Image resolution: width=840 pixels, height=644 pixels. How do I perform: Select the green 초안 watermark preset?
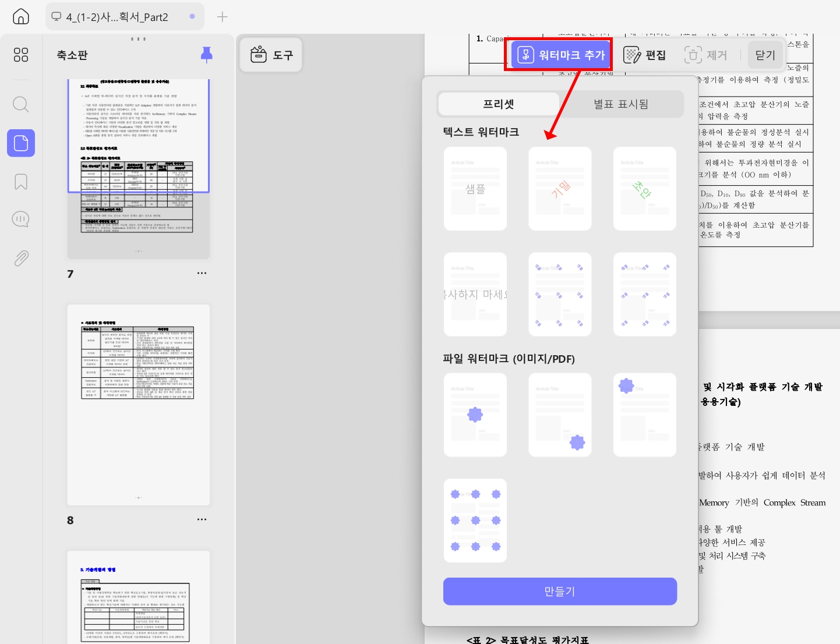(x=645, y=189)
